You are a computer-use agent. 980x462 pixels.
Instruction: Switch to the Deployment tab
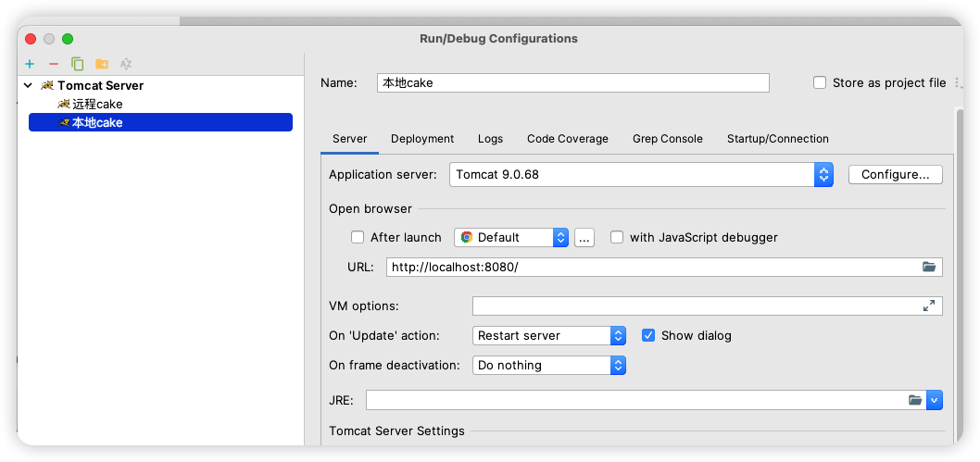tap(422, 139)
